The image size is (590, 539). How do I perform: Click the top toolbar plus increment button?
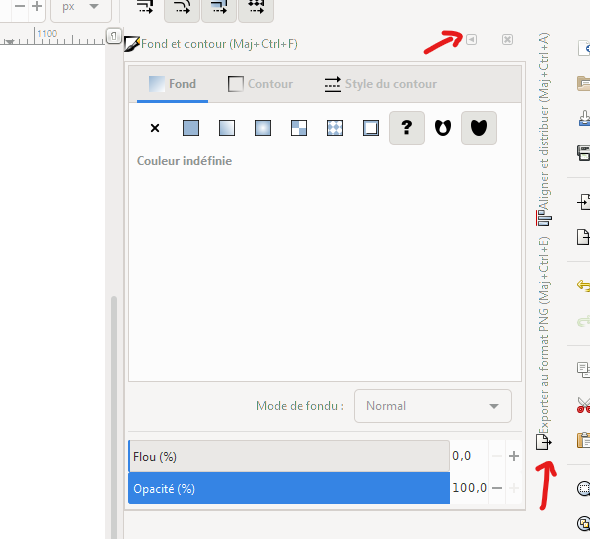[x=37, y=6]
